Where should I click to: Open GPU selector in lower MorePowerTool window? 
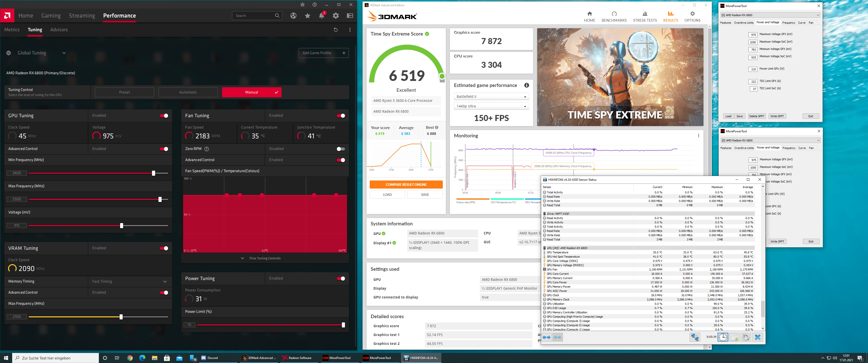coord(770,140)
